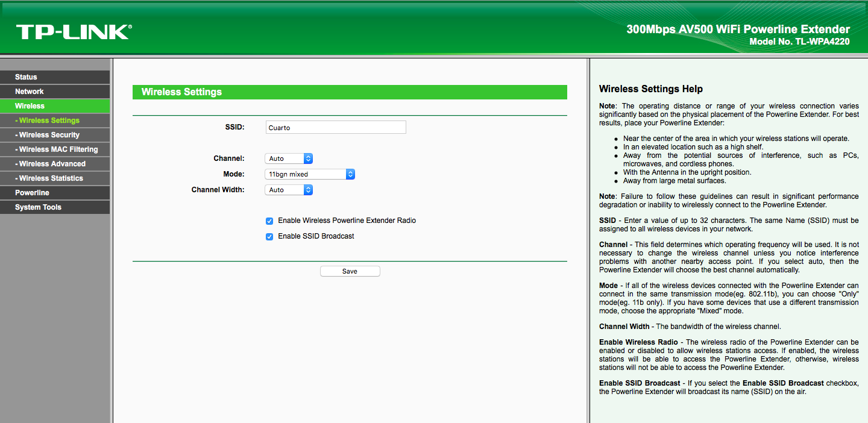868x423 pixels.
Task: Open the Powerline menu
Action: (x=55, y=193)
